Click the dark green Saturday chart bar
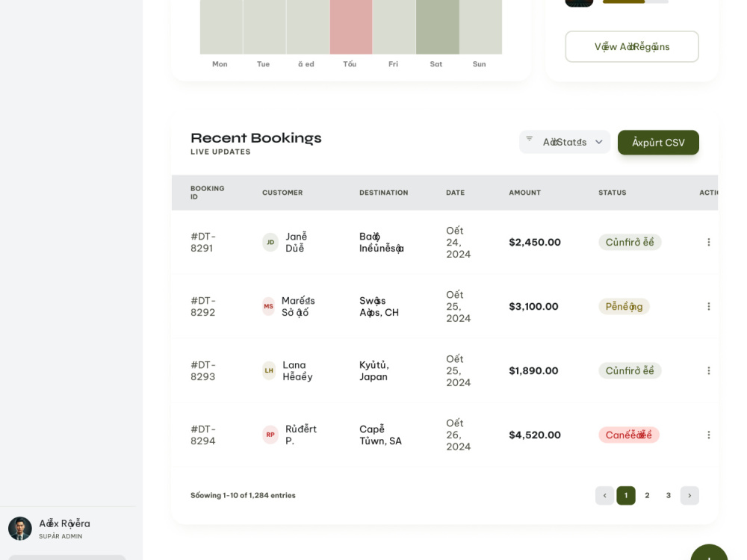Image resolution: width=747 pixels, height=560 pixels. [437, 27]
